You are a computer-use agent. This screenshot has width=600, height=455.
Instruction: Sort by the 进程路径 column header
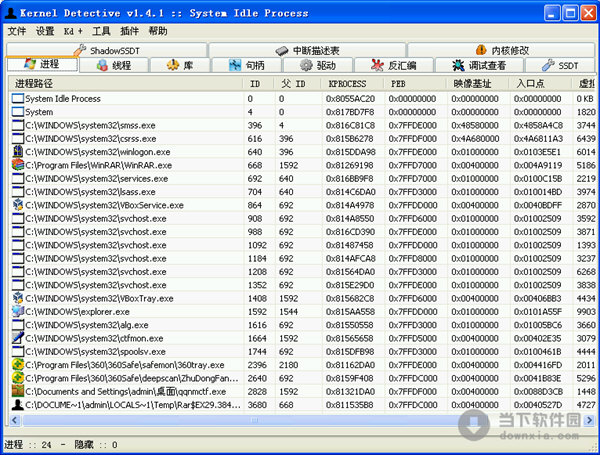(x=126, y=83)
